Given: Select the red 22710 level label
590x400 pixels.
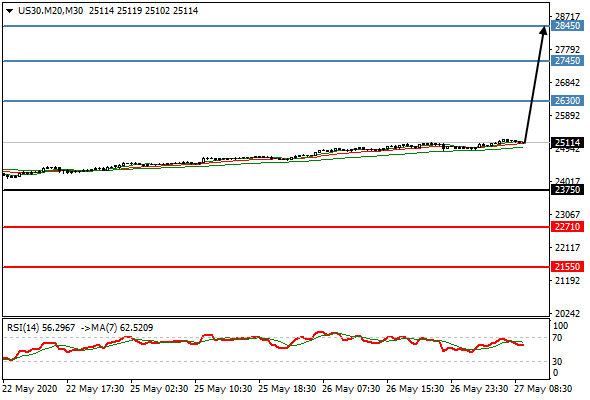Looking at the screenshot, I should 567,227.
